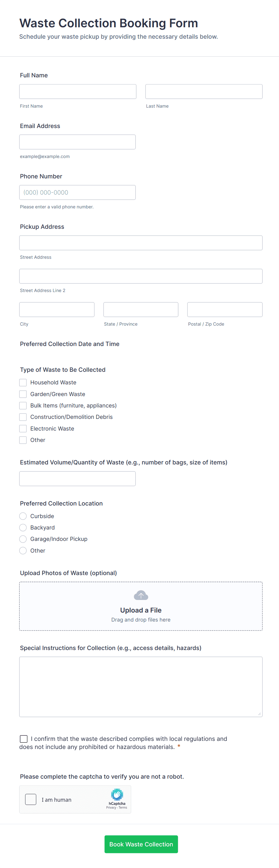Click the upload cloud icon
This screenshot has height=868, width=279.
pos(141,595)
